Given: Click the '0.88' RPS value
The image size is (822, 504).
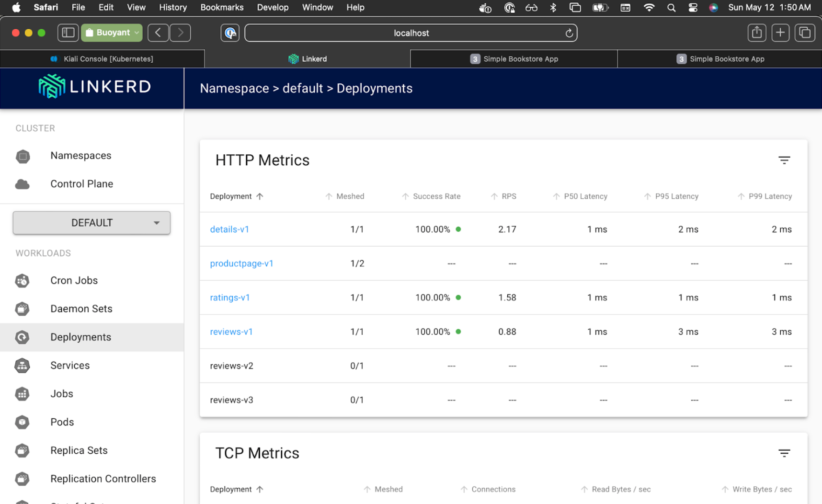Looking at the screenshot, I should [x=507, y=332].
